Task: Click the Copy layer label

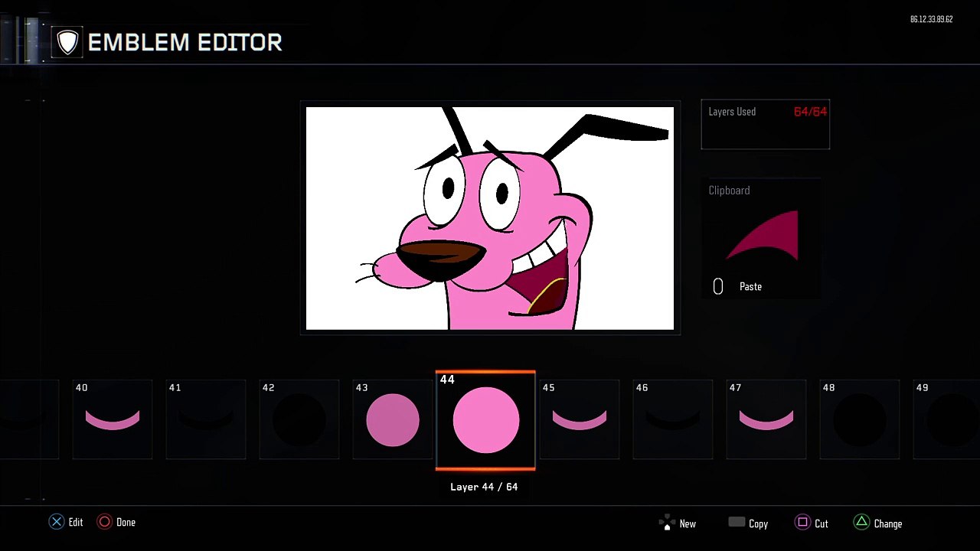Action: coord(758,524)
